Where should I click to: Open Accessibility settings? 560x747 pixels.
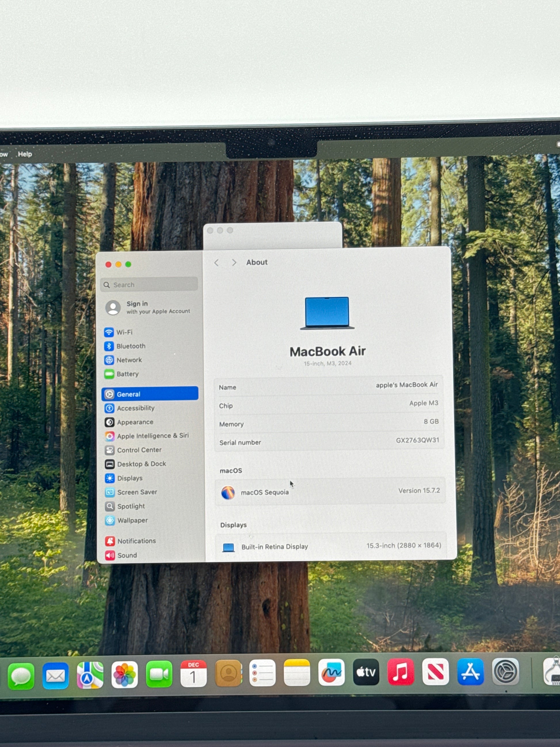(x=135, y=408)
